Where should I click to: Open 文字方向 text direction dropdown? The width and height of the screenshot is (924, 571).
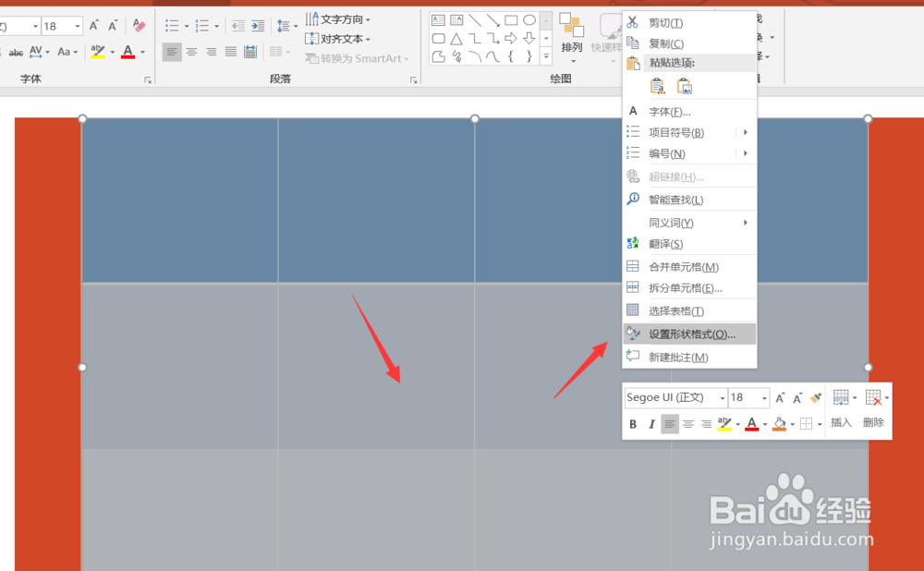coord(338,19)
